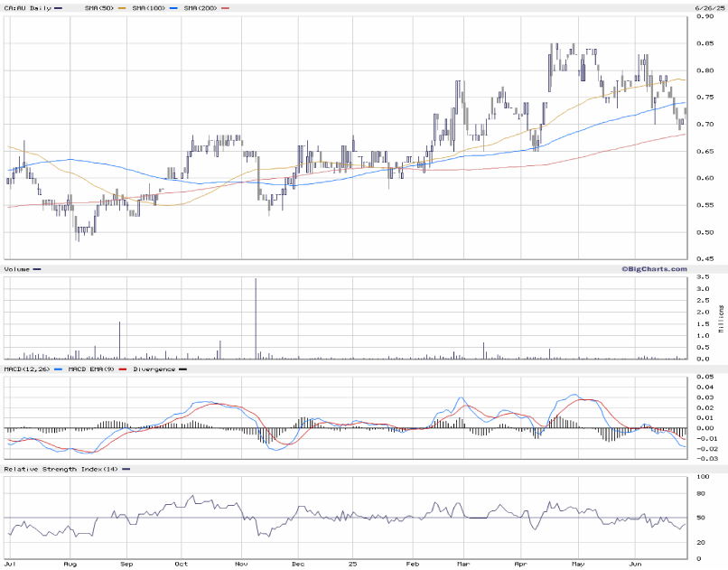Open the BigCharts.com copyright link
Viewport: 728px width, 570px height.
click(x=653, y=268)
